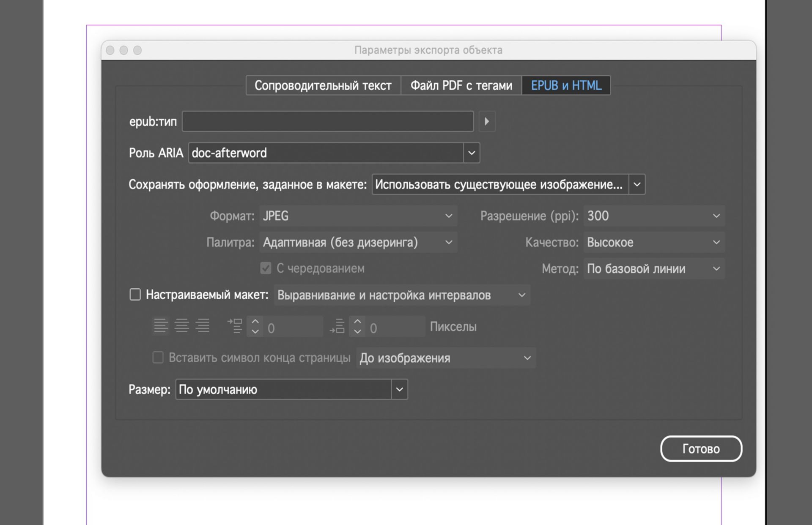
Task: Open the Качество dropdown showing Высокое
Action: tap(716, 242)
